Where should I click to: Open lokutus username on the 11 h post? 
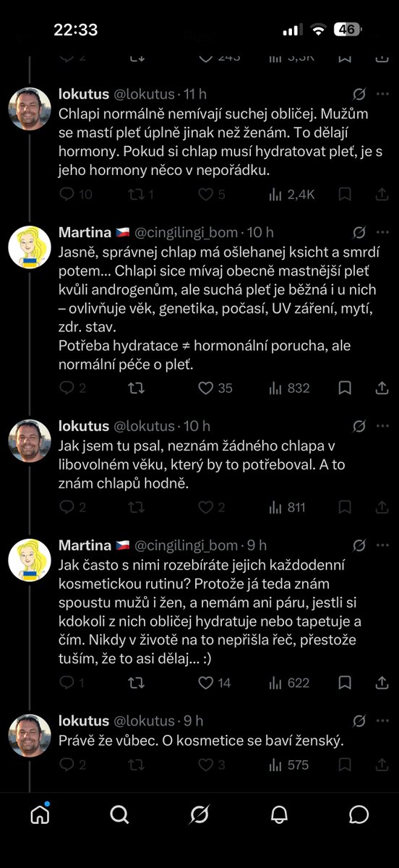pos(83,93)
